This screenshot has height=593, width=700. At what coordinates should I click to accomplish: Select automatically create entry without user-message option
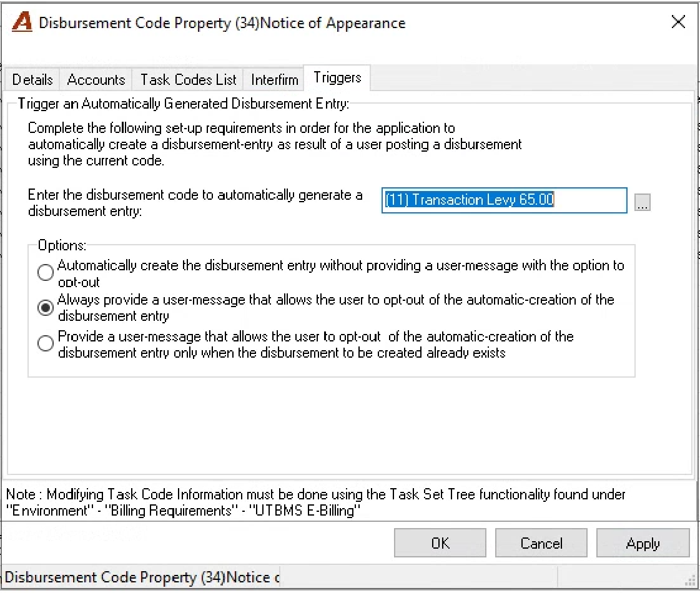tap(46, 272)
